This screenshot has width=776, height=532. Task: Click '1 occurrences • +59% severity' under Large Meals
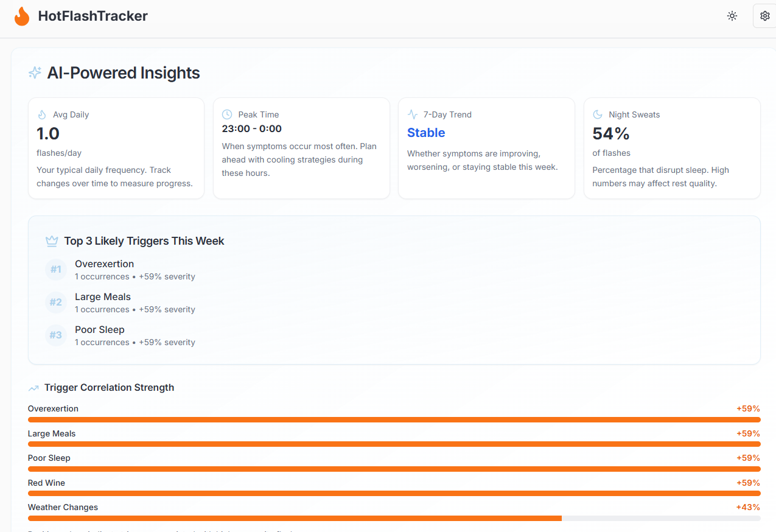tap(135, 309)
